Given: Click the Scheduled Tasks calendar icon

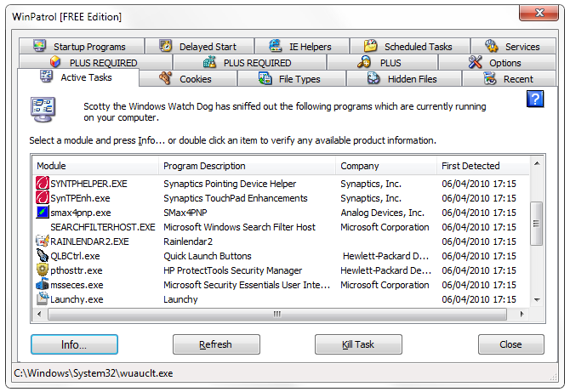Looking at the screenshot, I should pyautogui.click(x=370, y=46).
